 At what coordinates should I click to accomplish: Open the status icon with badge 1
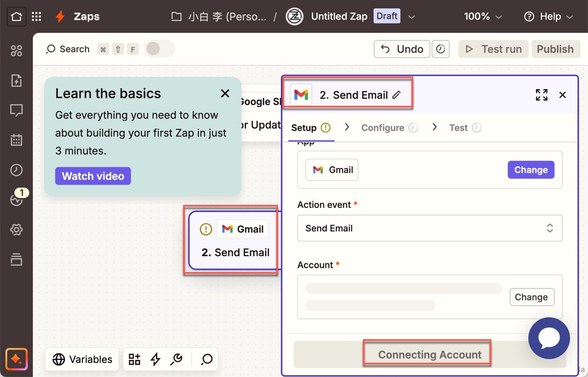point(17,199)
